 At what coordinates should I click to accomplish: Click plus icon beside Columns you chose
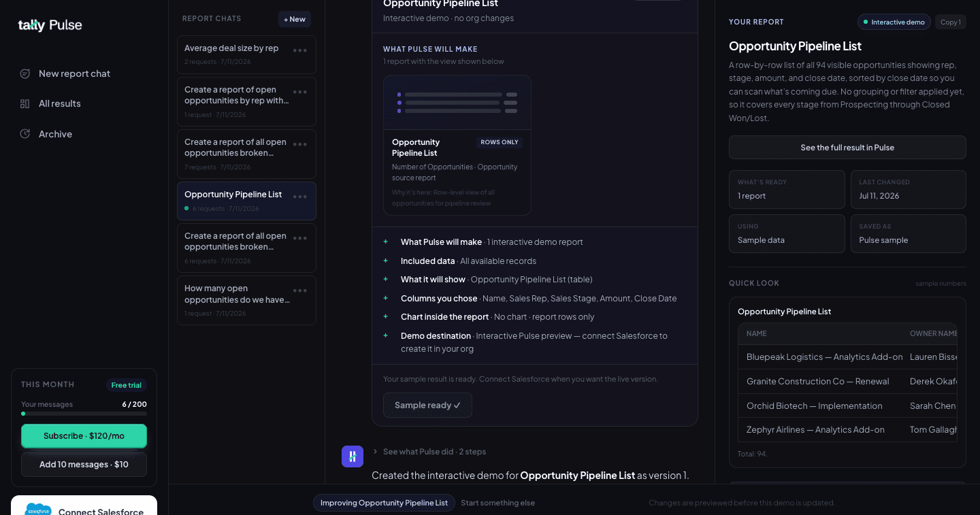pyautogui.click(x=386, y=298)
